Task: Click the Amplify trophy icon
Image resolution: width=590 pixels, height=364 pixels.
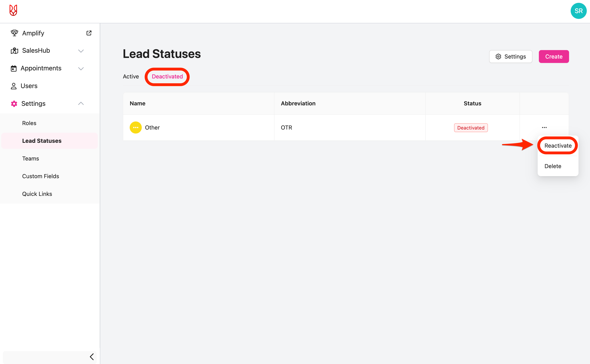Action: pos(14,33)
